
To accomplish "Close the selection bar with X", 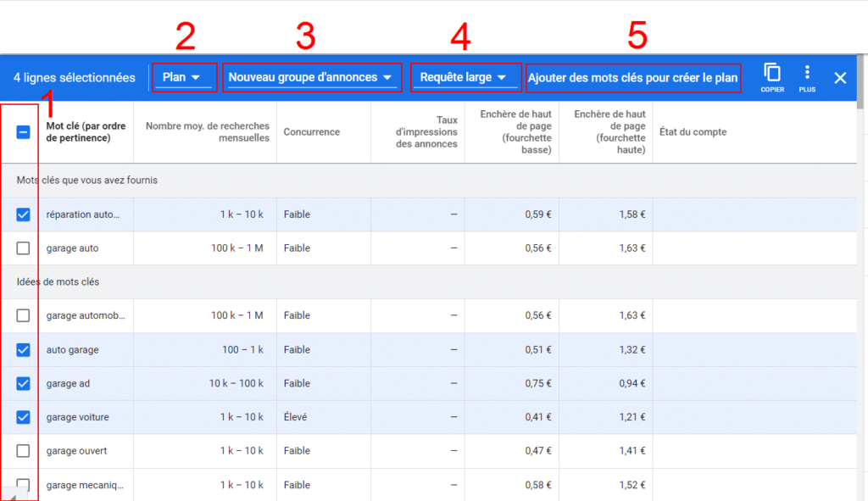I will [840, 78].
